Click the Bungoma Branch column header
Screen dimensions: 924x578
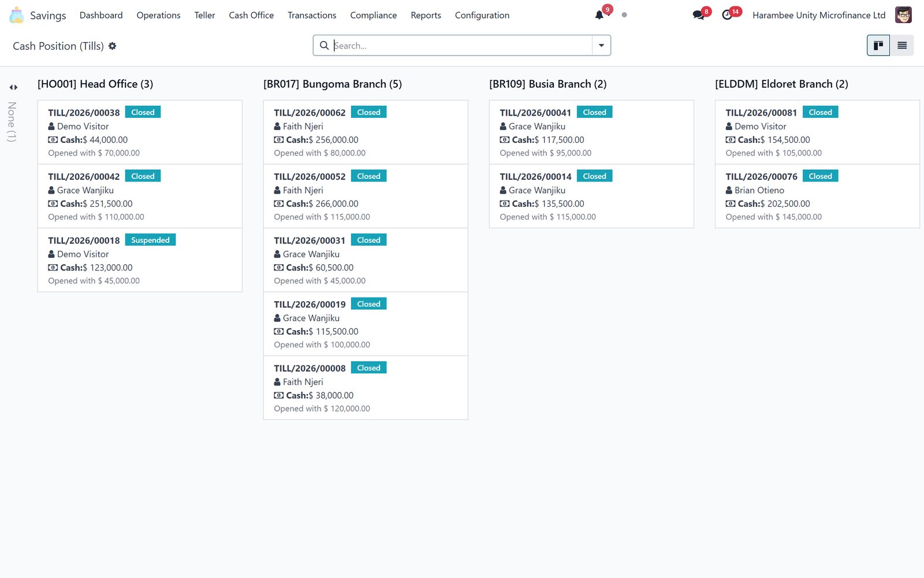coord(333,84)
